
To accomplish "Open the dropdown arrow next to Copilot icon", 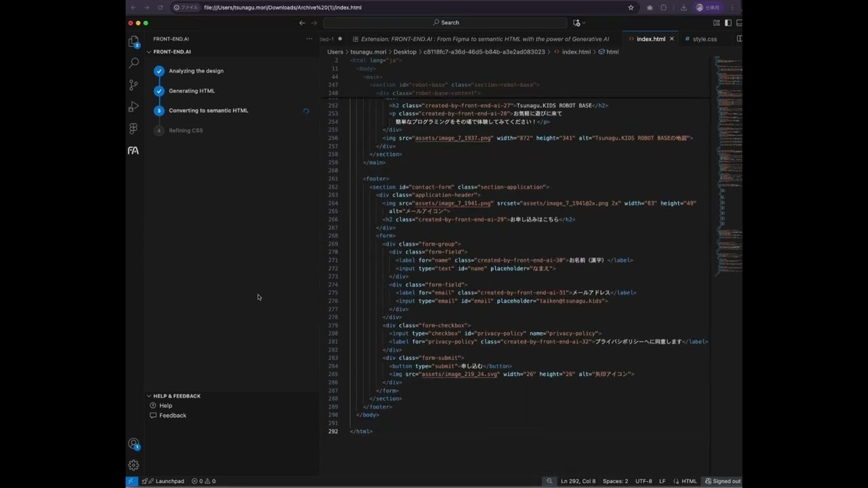I will 585,23.
